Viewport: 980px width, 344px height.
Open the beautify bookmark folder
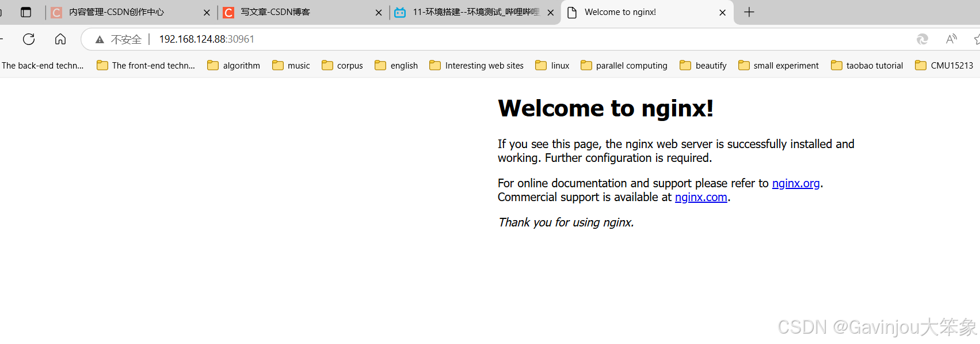coord(703,66)
